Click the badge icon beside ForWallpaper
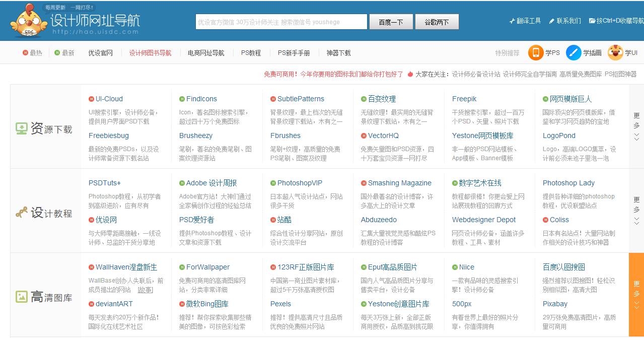Image resolution: width=644 pixels, height=338 pixels. click(x=182, y=267)
